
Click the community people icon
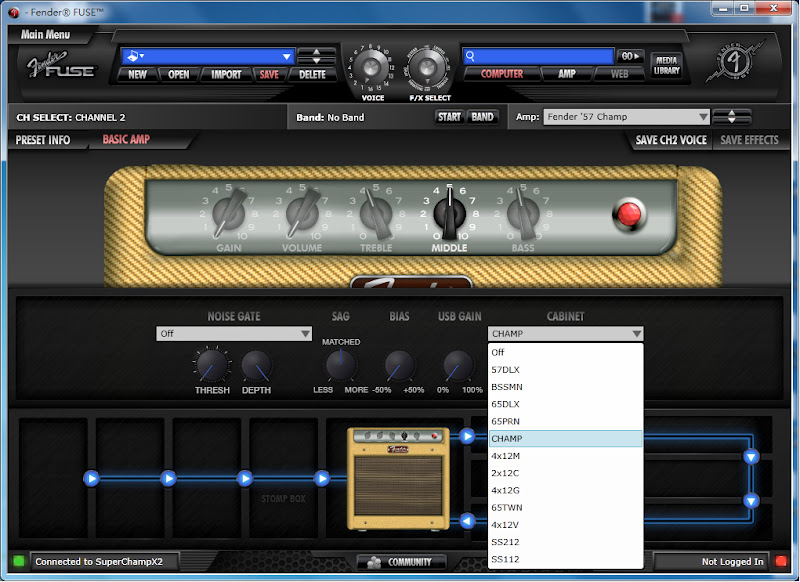click(x=374, y=562)
